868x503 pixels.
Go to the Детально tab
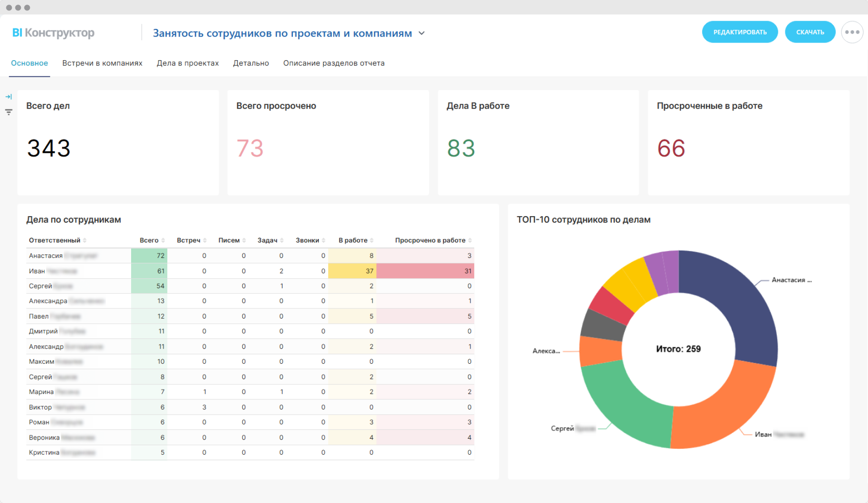tap(251, 63)
